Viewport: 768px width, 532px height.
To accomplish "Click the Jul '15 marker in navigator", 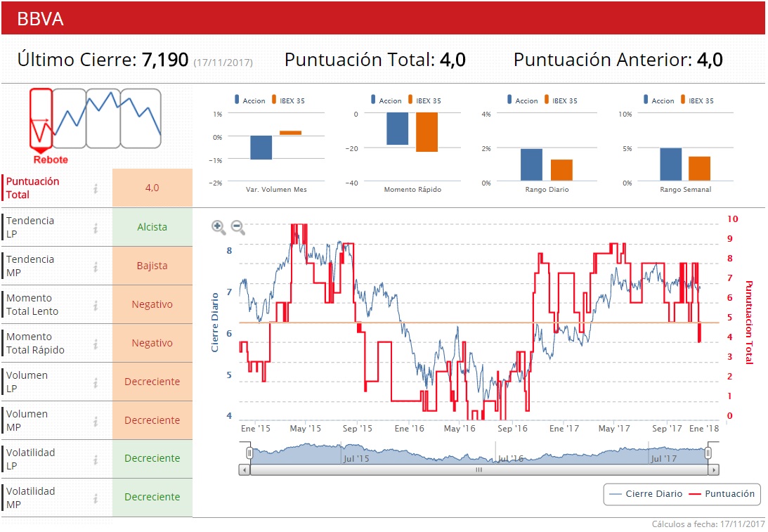I will coord(356,459).
